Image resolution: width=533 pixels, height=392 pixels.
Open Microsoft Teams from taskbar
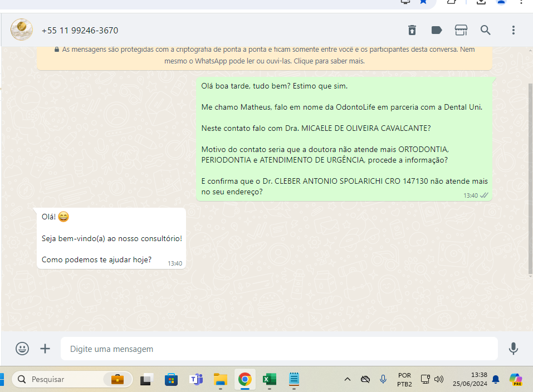point(196,379)
